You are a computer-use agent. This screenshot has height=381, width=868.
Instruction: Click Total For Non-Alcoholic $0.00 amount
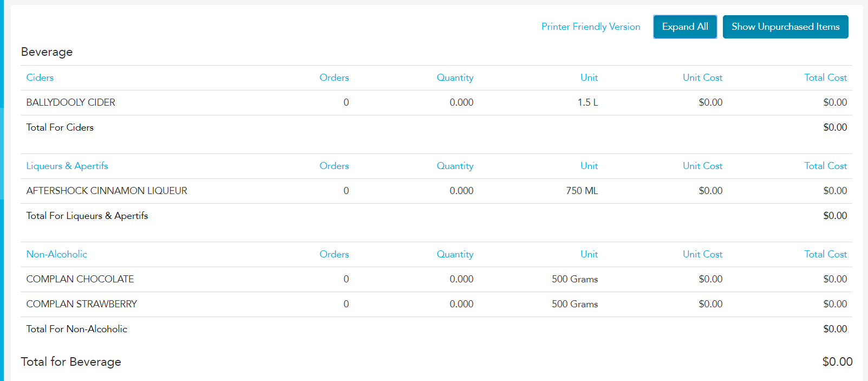835,329
